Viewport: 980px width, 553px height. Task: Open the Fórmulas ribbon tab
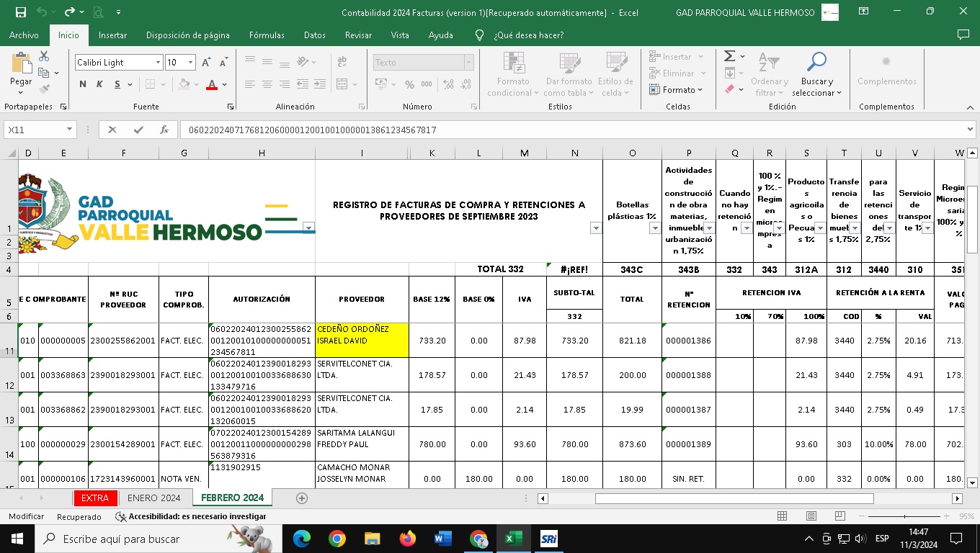coord(266,35)
